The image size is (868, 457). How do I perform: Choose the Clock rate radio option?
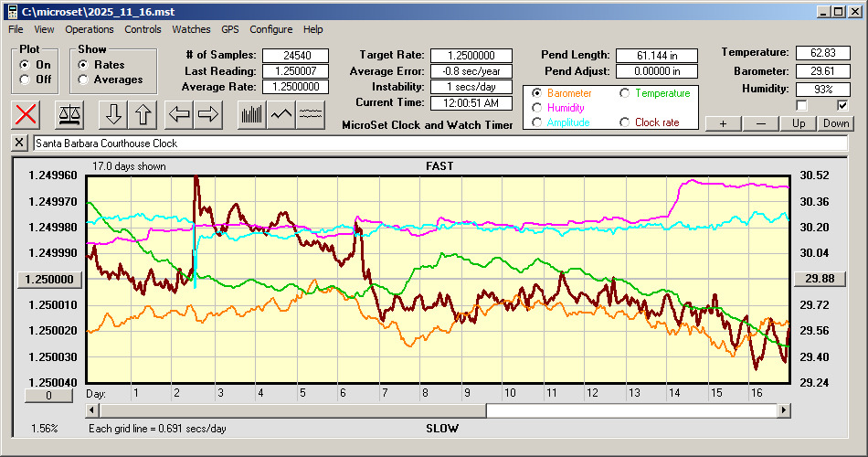tap(625, 122)
